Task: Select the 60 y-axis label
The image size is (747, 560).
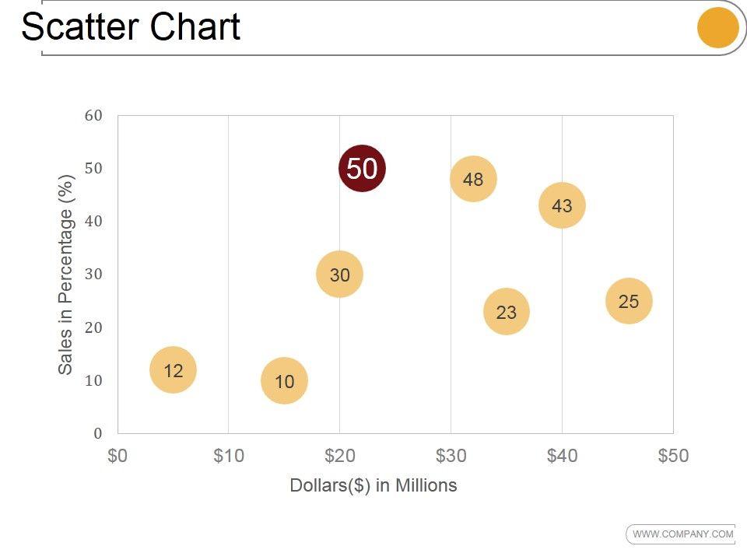Action: click(93, 116)
